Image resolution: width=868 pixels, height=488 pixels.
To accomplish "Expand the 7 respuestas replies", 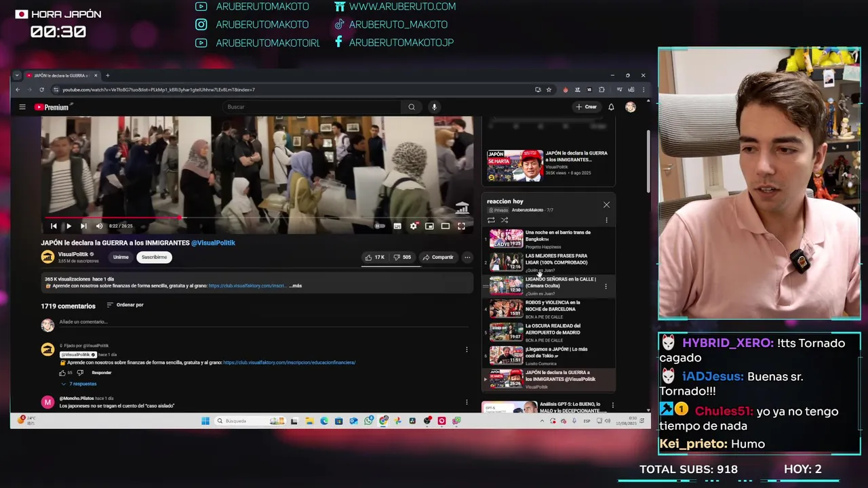I will coord(79,384).
